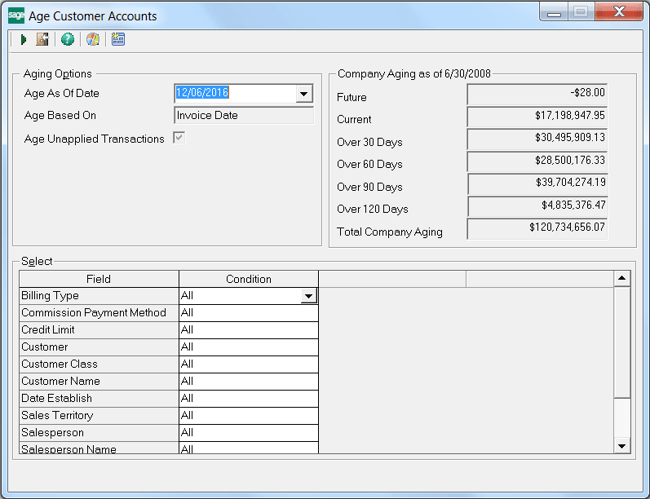Open Help with the green question mark icon

pyautogui.click(x=68, y=40)
